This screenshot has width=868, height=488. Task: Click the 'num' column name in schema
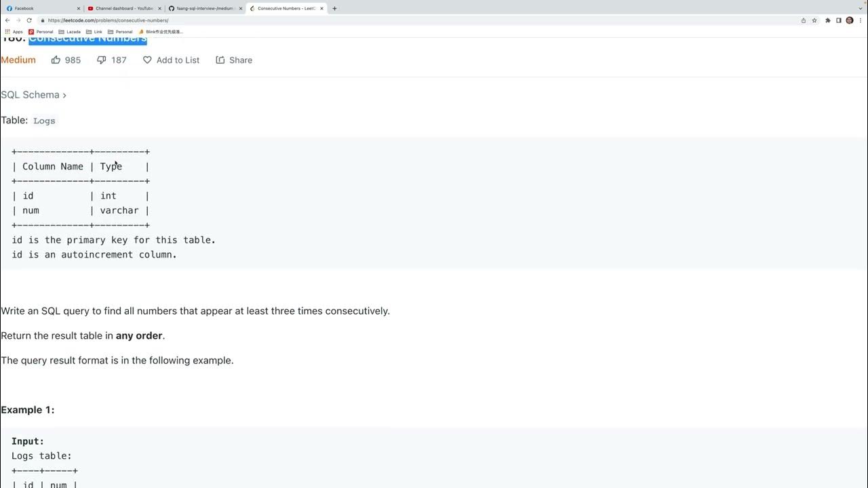pos(31,210)
